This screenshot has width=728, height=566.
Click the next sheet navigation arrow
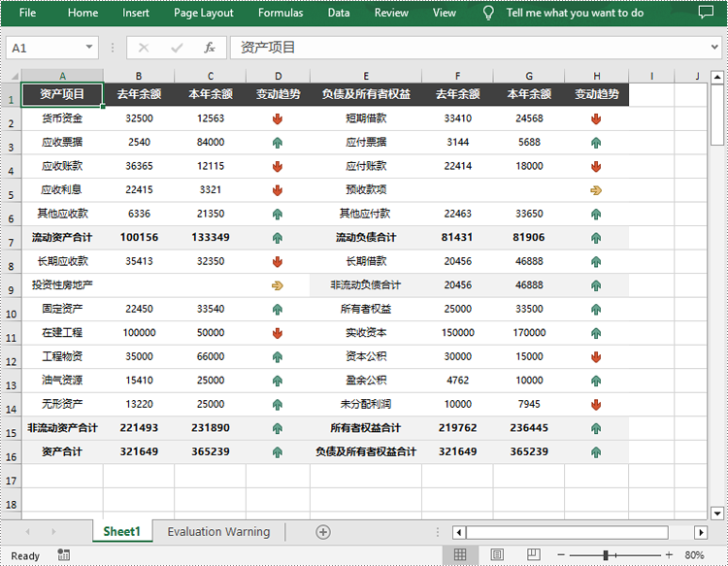(53, 532)
